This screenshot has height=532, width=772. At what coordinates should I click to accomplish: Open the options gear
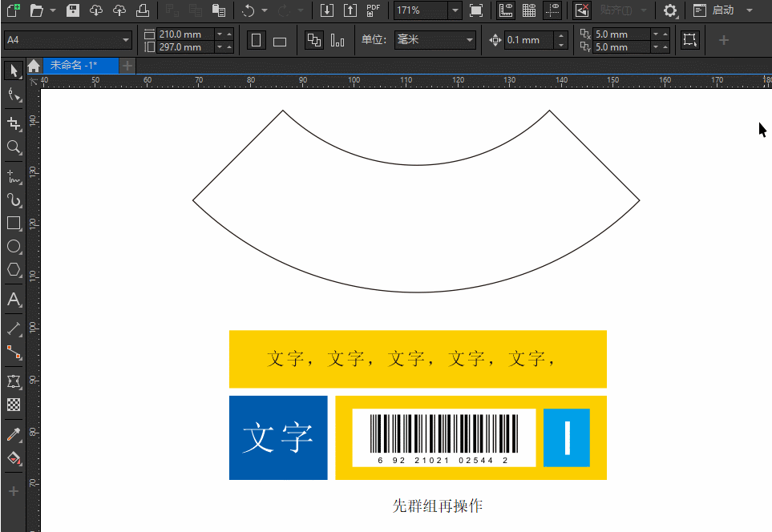(x=670, y=10)
